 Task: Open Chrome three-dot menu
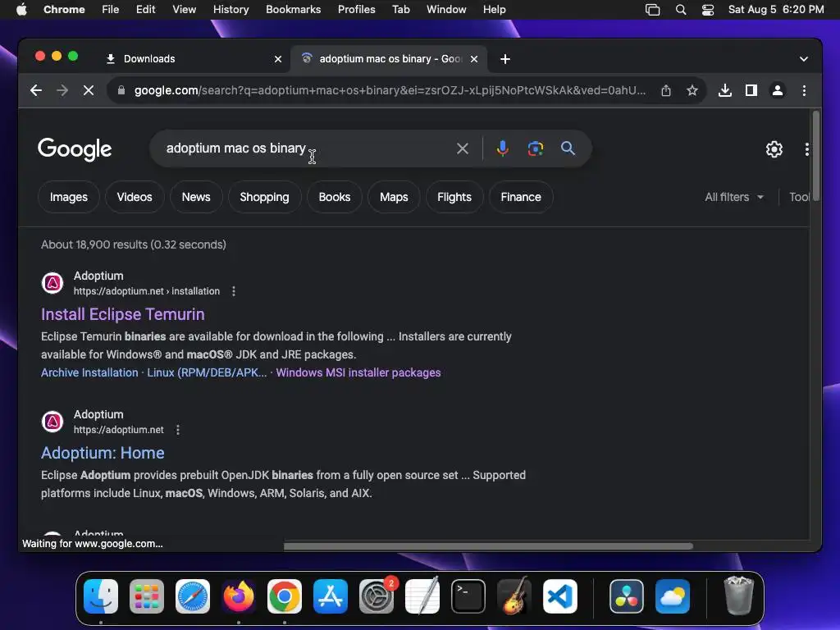coord(804,90)
